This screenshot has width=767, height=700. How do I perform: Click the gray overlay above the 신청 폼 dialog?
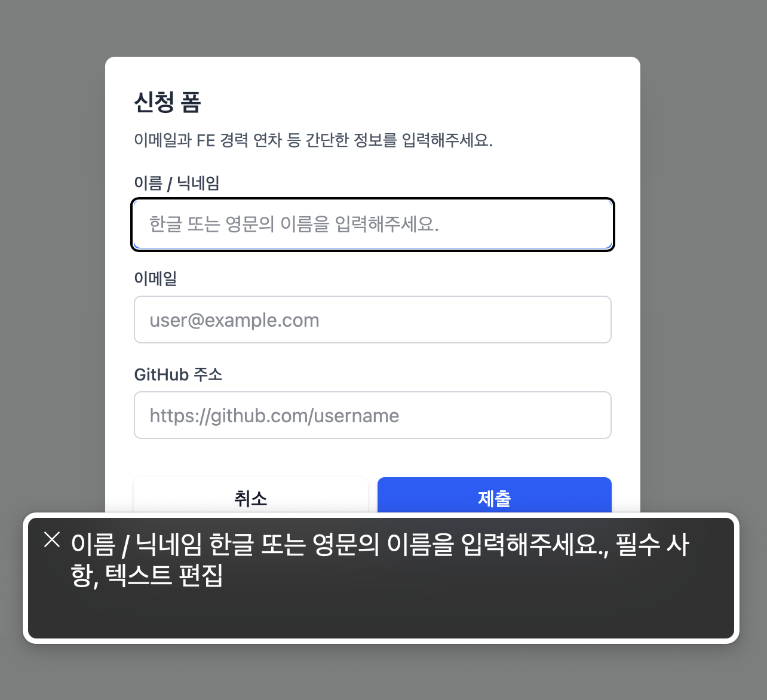(373, 28)
